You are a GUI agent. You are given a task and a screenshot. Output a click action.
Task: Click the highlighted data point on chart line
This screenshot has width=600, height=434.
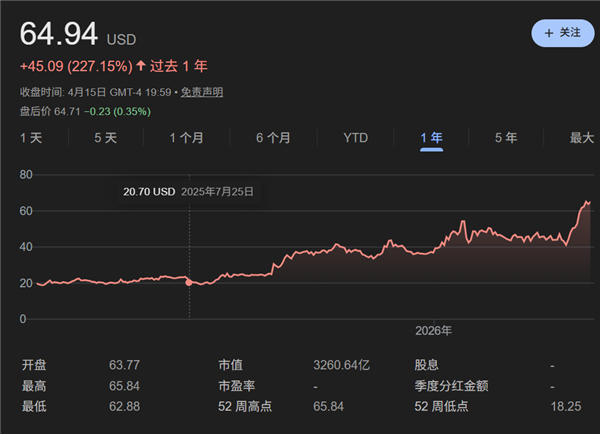click(x=189, y=282)
